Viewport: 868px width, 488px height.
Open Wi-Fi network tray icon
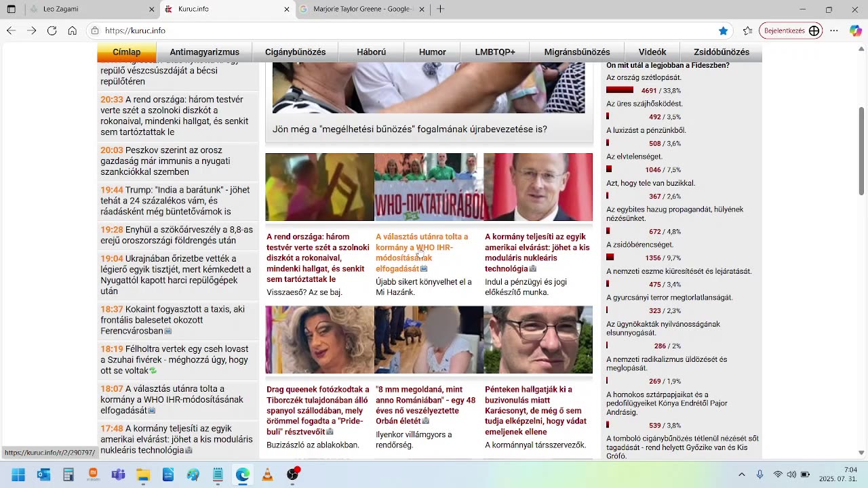[778, 474]
